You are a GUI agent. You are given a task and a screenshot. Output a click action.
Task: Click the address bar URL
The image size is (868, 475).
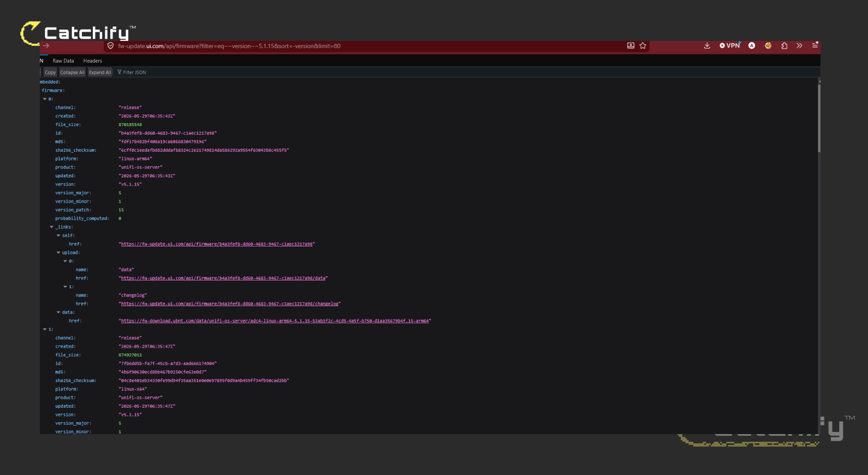[x=229, y=46]
